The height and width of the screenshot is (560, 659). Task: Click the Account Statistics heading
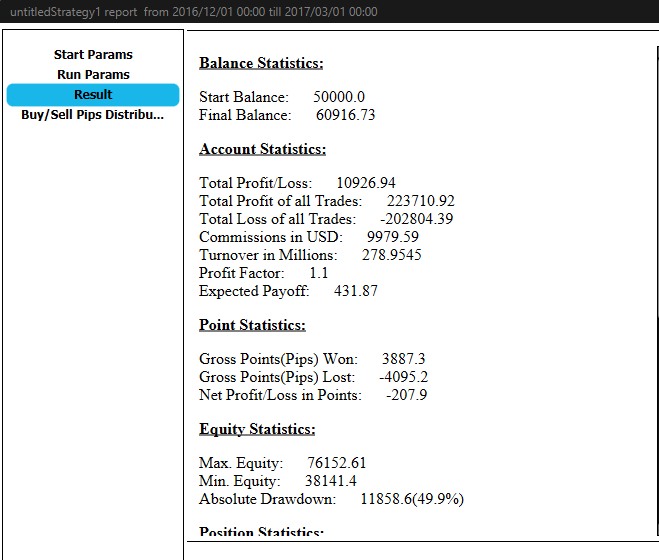(x=263, y=149)
